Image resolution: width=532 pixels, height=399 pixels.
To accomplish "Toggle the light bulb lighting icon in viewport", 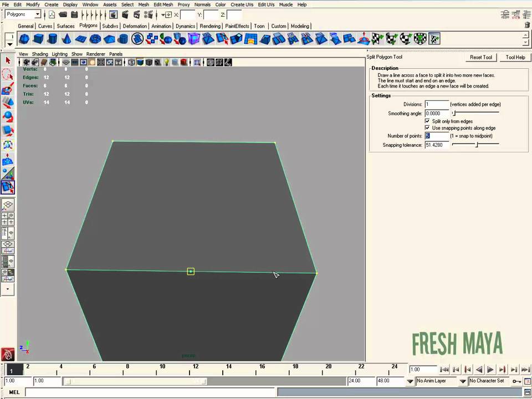I will coord(167,62).
